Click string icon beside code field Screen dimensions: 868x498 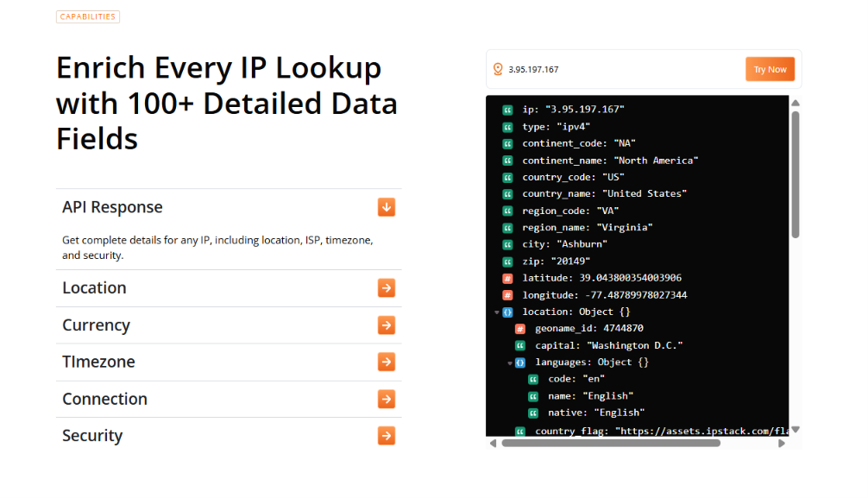pos(533,380)
